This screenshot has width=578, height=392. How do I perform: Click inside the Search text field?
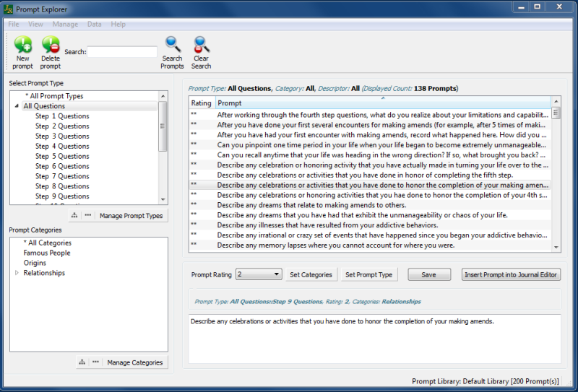122,52
